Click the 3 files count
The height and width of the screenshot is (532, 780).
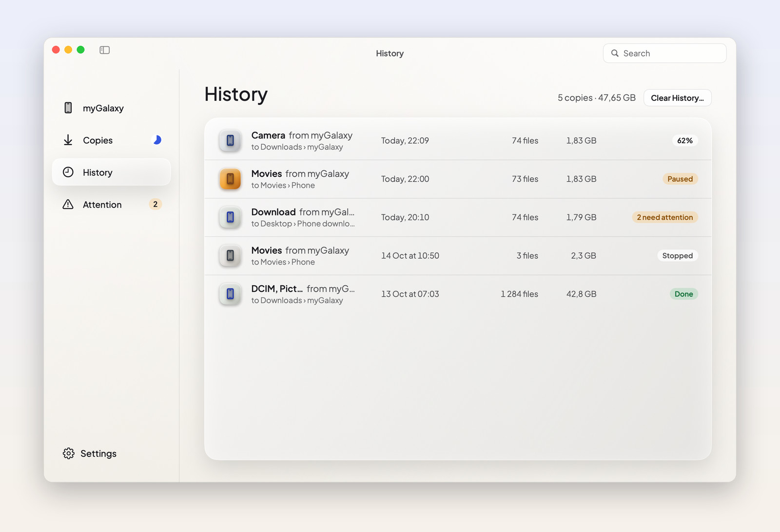click(x=527, y=256)
